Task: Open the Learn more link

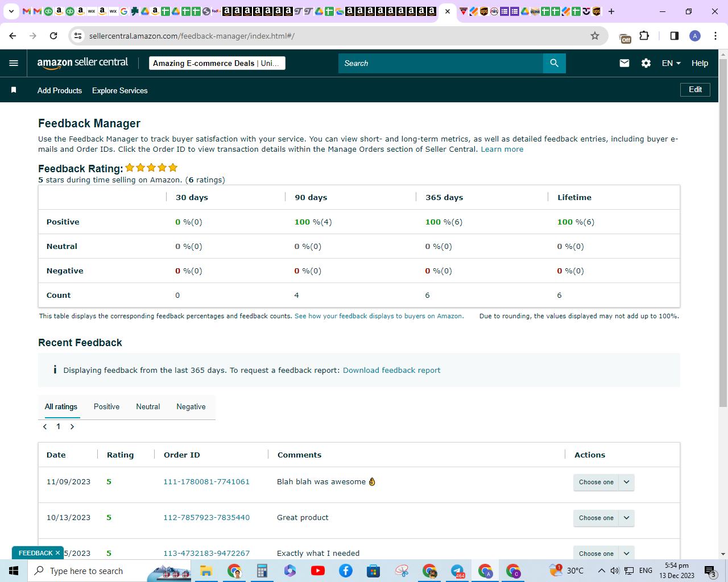Action: pos(502,149)
